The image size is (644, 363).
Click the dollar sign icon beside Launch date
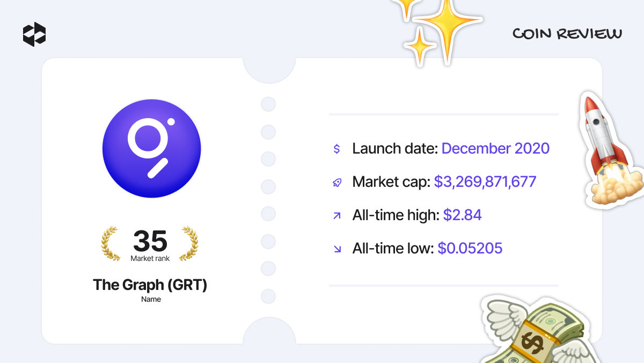pos(336,149)
